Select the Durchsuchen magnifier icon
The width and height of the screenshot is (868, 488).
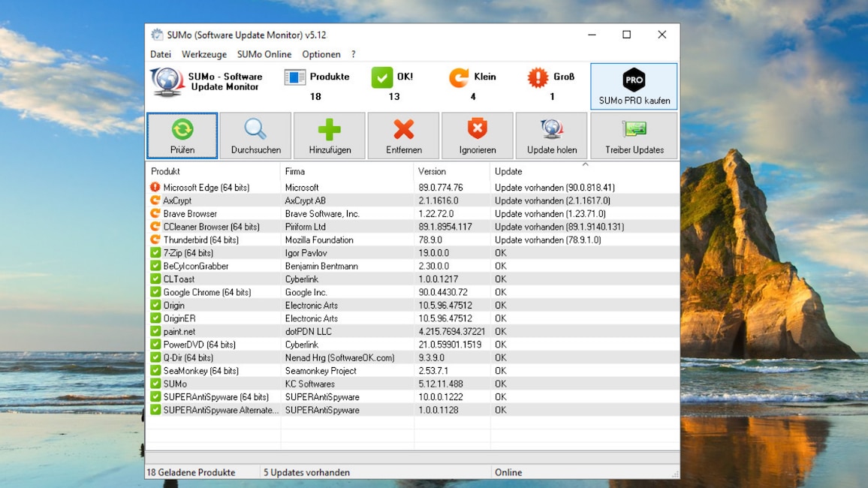tap(255, 129)
